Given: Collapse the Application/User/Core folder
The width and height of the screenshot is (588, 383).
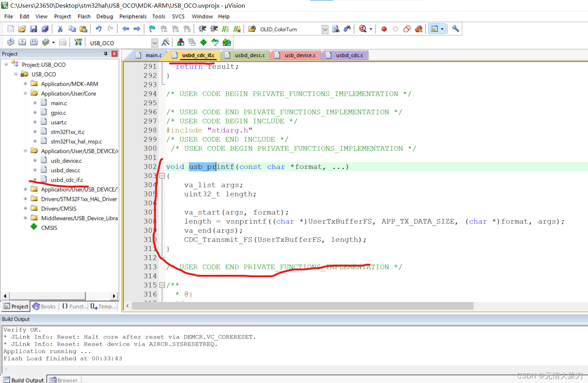Looking at the screenshot, I should coord(25,93).
